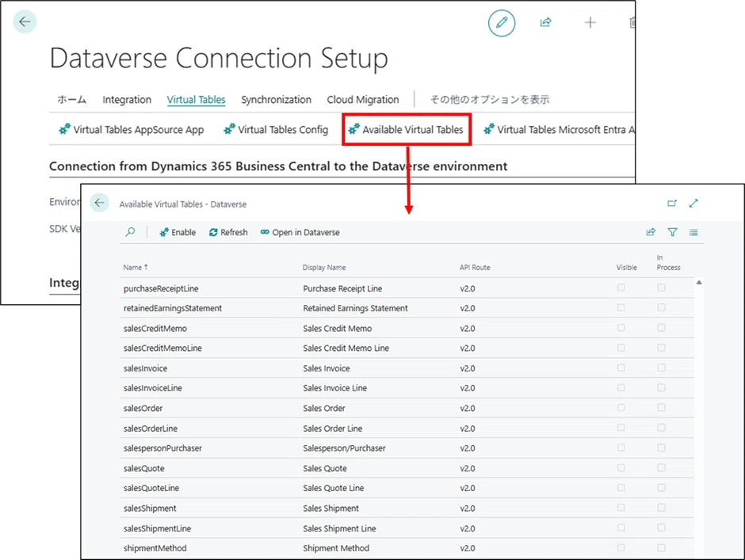This screenshot has width=745, height=560.
Task: Open Available Virtual Tables action
Action: point(407,130)
